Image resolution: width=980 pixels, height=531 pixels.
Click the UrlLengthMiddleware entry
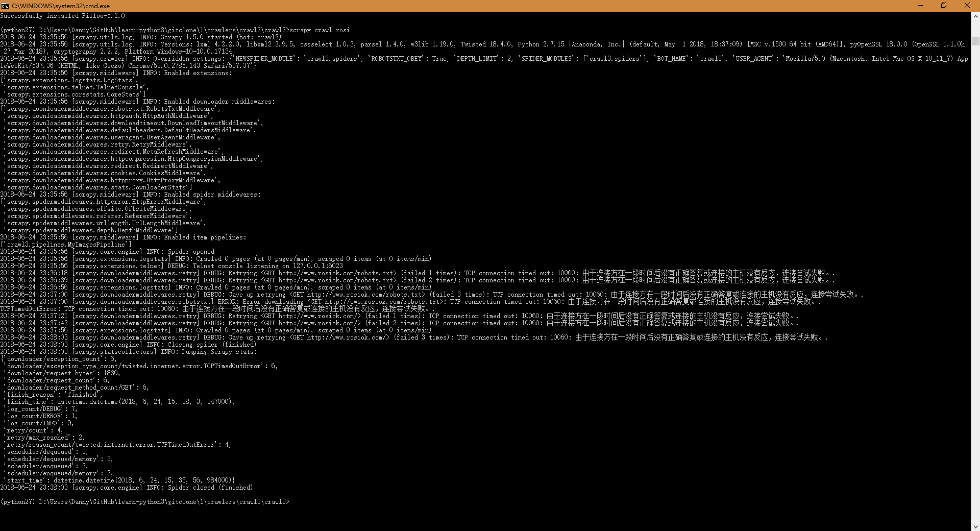(105, 223)
